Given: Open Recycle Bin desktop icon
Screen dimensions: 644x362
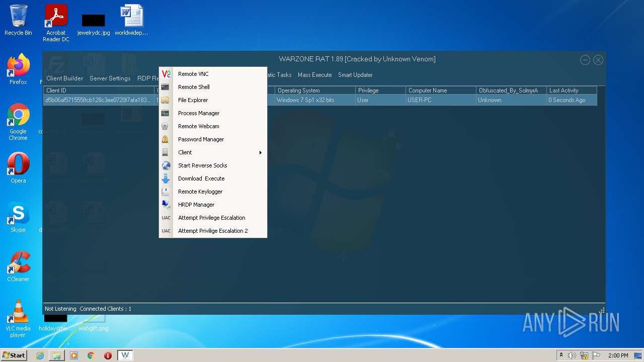Looking at the screenshot, I should 18,20.
